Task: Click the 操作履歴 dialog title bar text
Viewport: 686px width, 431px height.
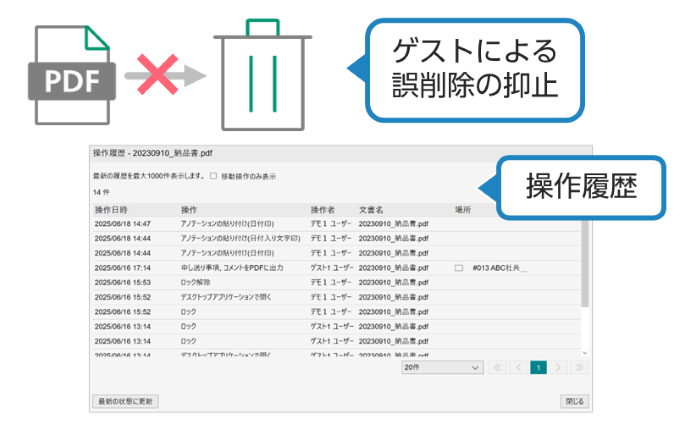Action: coord(153,153)
